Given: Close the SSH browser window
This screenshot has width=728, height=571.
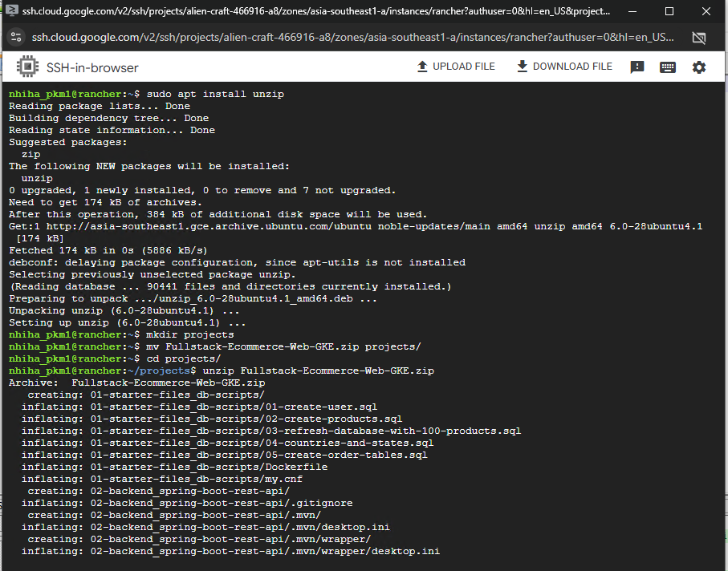Looking at the screenshot, I should (x=706, y=12).
